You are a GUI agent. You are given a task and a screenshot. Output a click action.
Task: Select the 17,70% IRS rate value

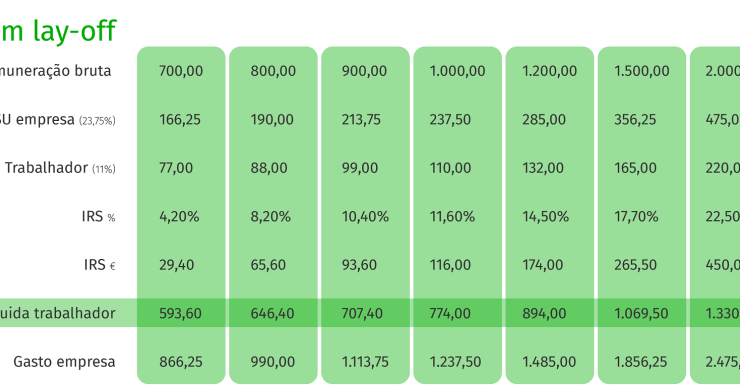pyautogui.click(x=636, y=217)
